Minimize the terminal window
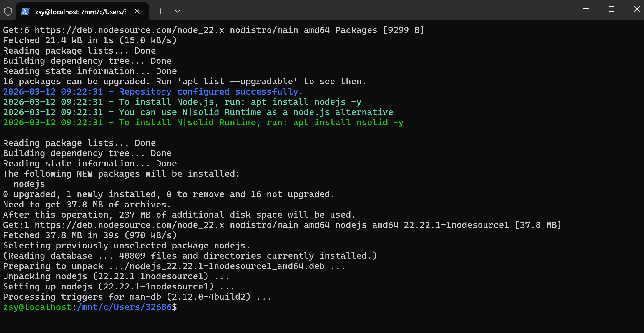 [x=586, y=9]
